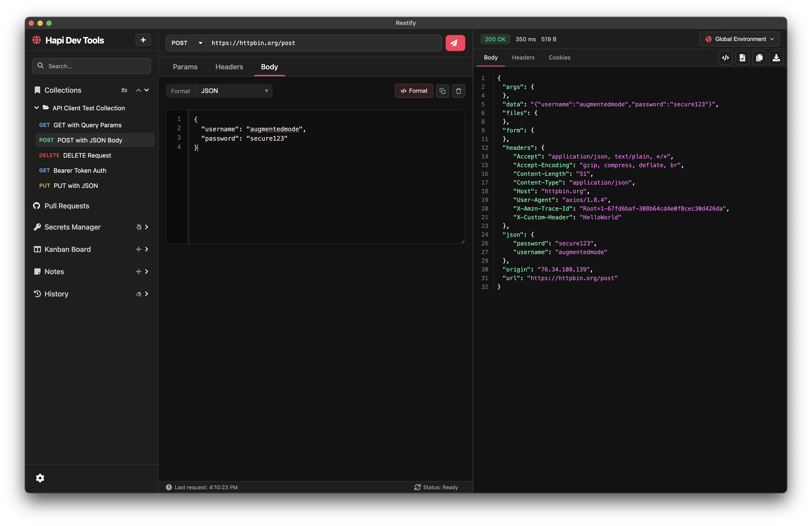Click the History clock icon
This screenshot has height=526, width=812.
[37, 294]
